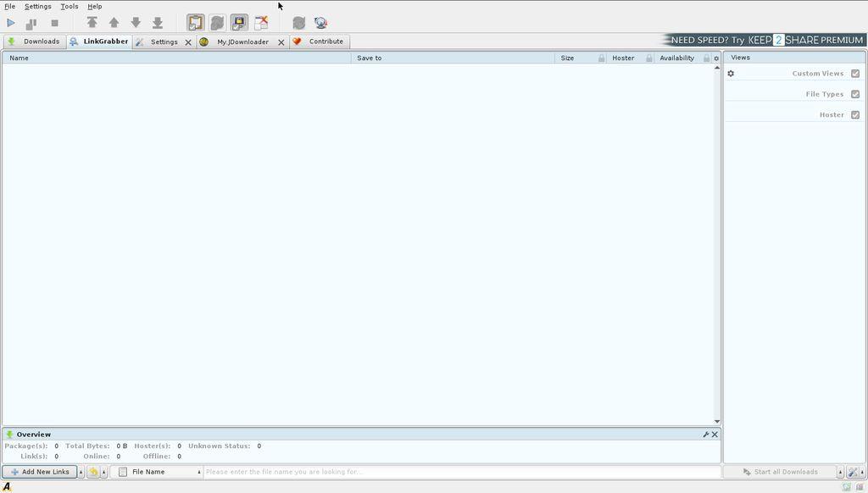The height and width of the screenshot is (493, 868).
Task: Click the Add New Links button
Action: click(40, 472)
